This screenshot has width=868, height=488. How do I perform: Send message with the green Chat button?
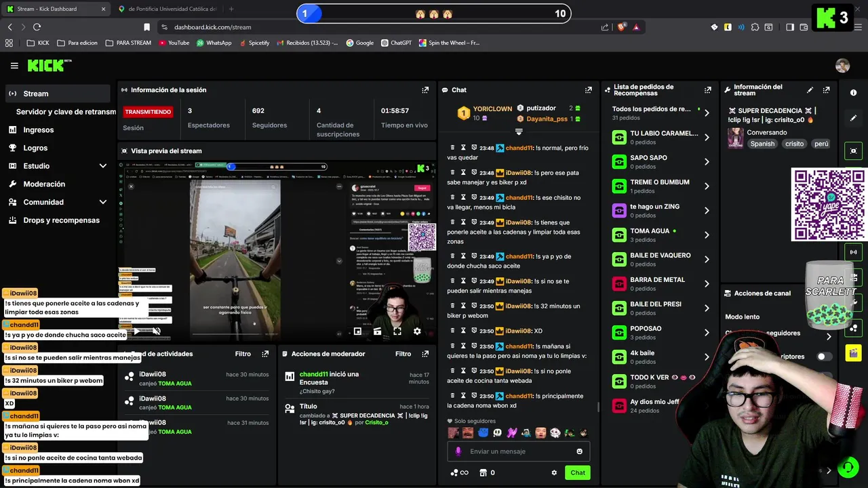(578, 473)
